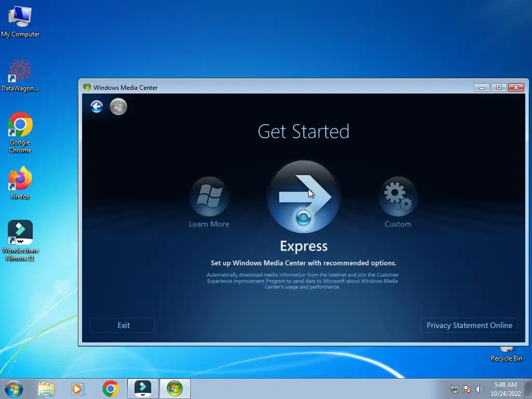
Task: Minimize the Windows Media Center window
Action: [482, 87]
